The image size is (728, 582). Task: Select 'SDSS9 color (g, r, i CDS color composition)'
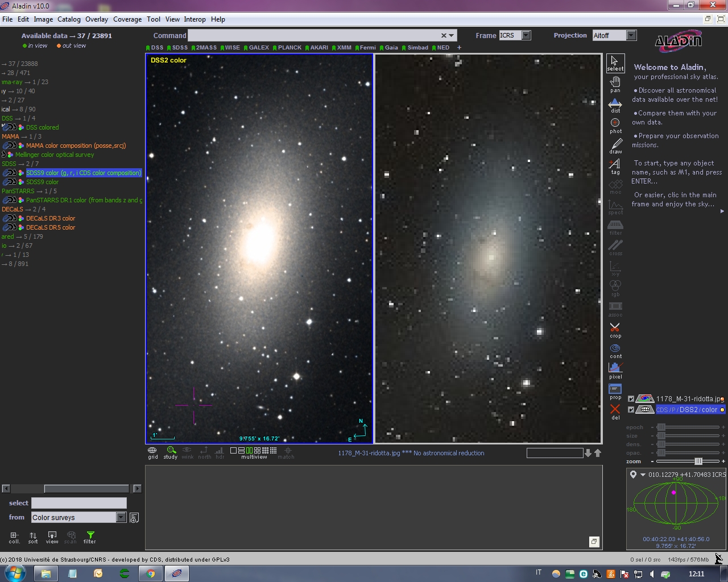point(84,173)
